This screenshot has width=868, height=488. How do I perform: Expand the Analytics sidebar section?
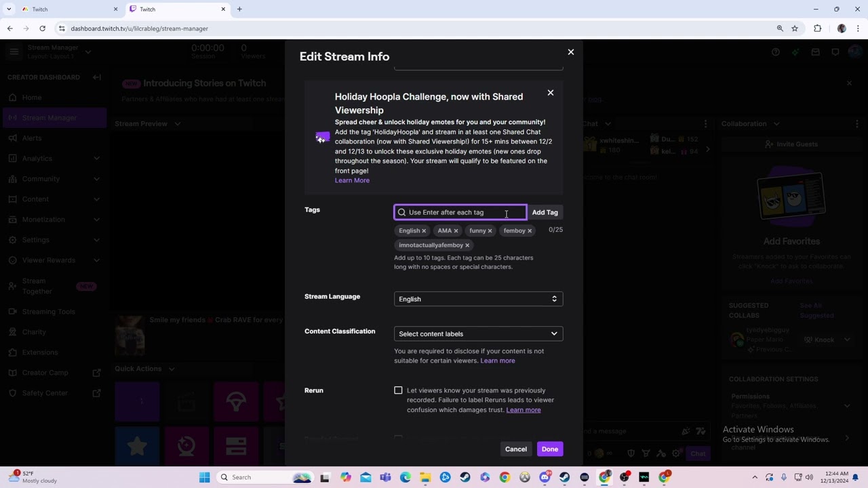coord(53,159)
